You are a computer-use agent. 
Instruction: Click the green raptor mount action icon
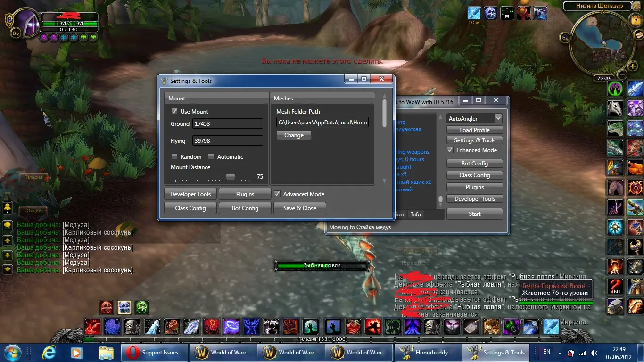coord(615,129)
